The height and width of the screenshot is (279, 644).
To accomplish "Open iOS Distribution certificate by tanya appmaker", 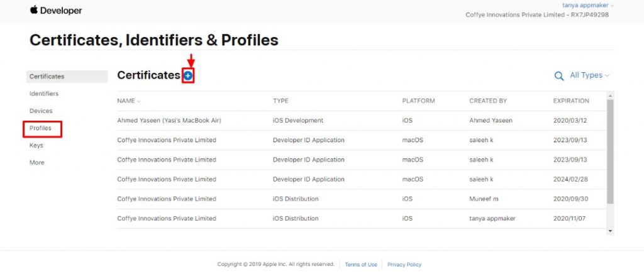I will click(x=362, y=218).
